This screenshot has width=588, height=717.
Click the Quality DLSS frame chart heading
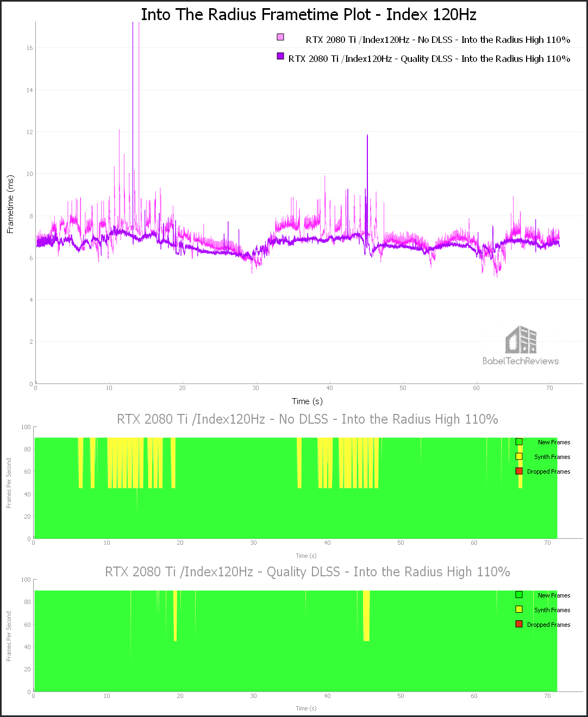[308, 572]
